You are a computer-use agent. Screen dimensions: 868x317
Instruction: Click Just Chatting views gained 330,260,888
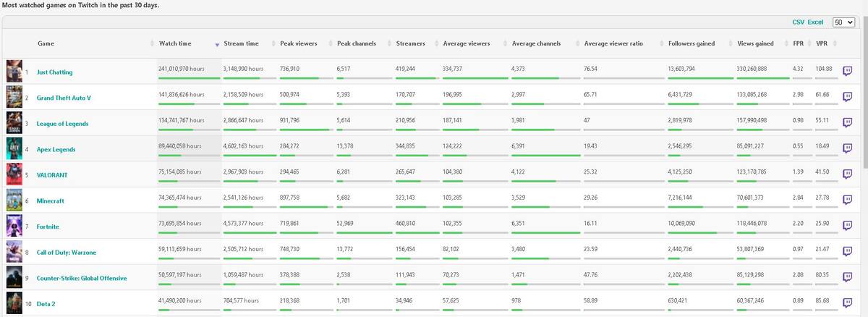pyautogui.click(x=752, y=69)
